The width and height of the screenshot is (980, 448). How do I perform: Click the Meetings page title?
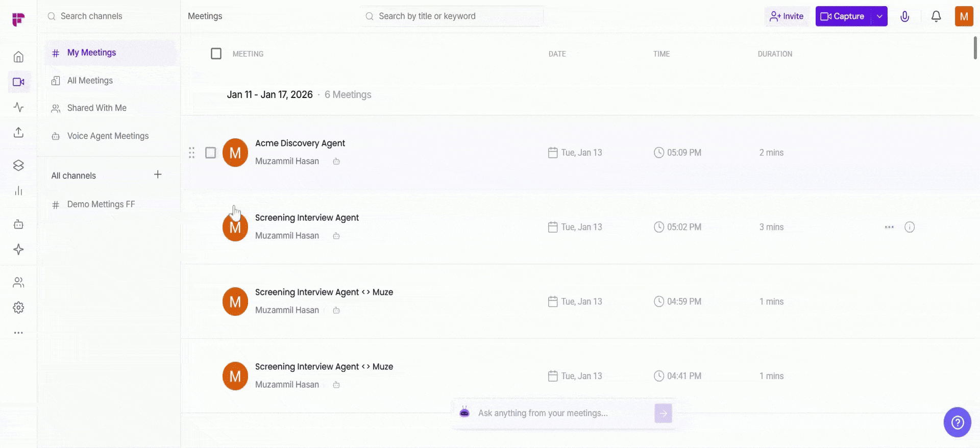[x=205, y=16]
